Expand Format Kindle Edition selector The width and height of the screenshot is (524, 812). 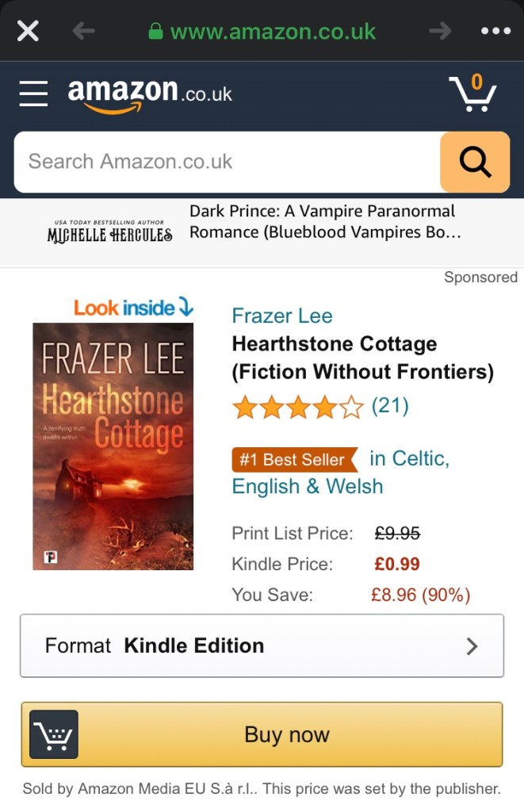click(262, 645)
